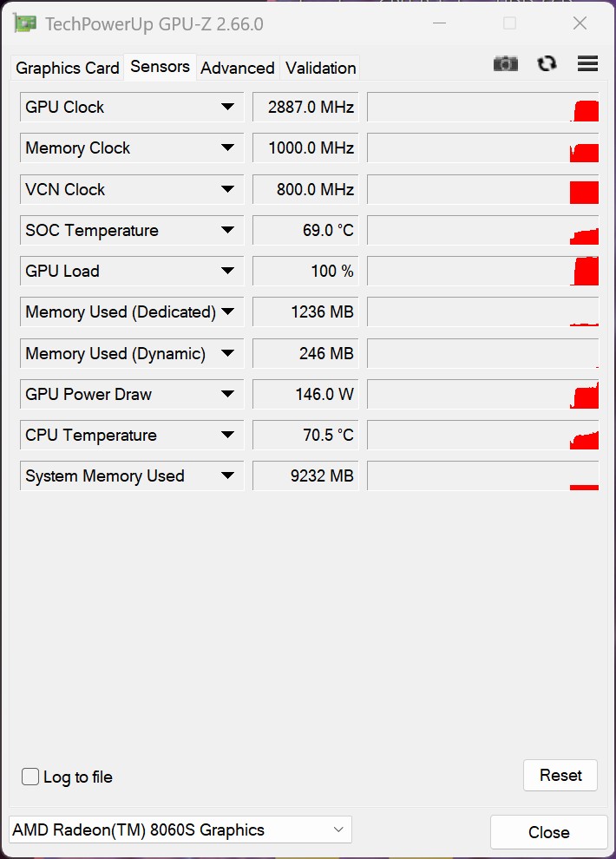Open the Validation tab
Viewport: 616px width, 859px height.
tap(321, 68)
